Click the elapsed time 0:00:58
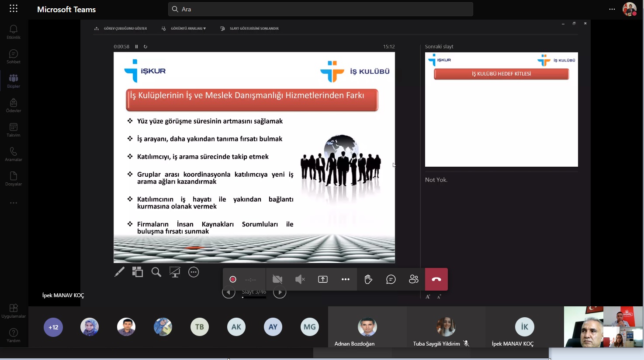This screenshot has height=360, width=644. [121, 47]
